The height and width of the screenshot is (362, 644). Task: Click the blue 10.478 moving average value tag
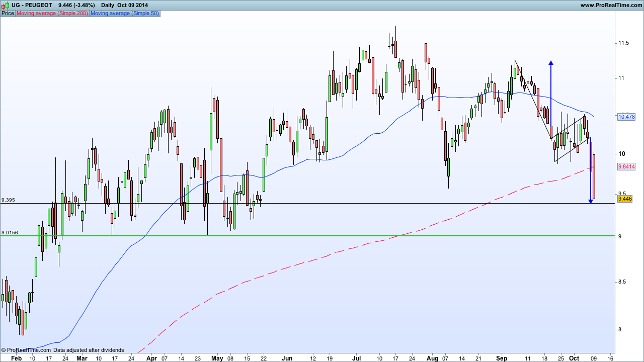tap(626, 117)
